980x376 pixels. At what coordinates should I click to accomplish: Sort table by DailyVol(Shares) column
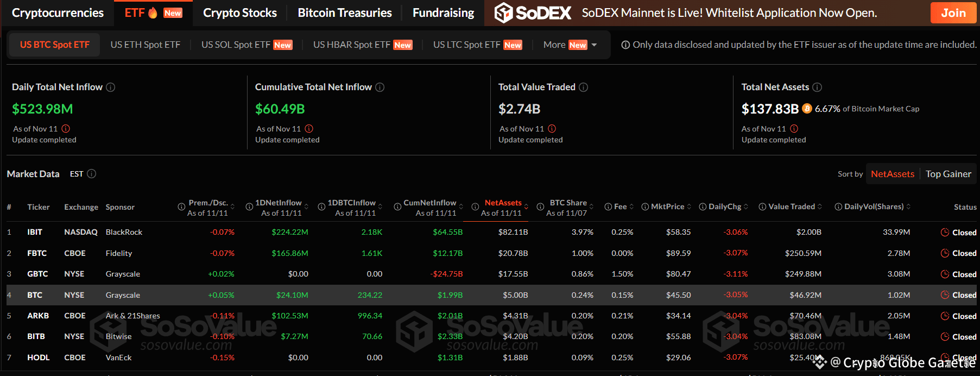908,207
